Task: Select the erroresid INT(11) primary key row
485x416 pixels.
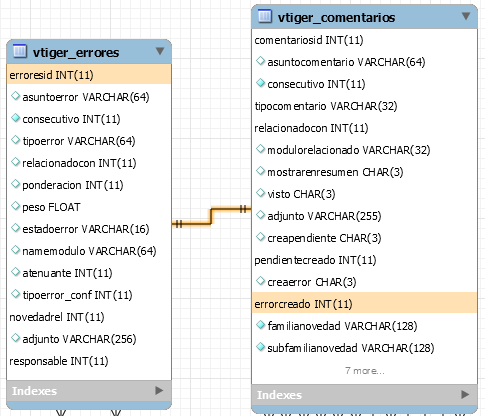Action: 89,75
